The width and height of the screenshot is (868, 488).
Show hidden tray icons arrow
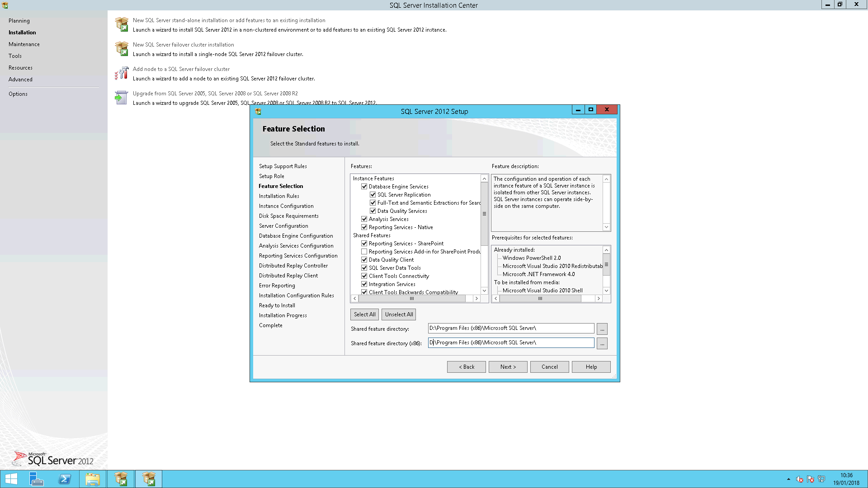[788, 479]
